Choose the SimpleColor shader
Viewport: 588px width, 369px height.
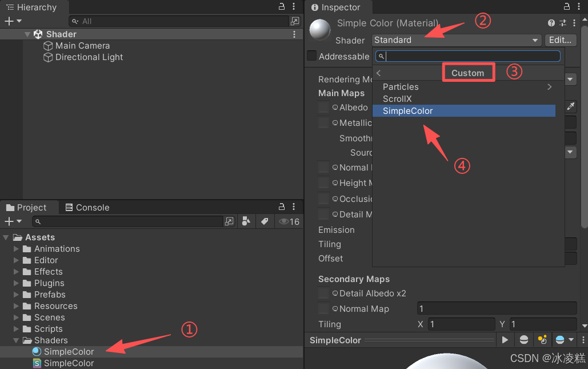[464, 111]
